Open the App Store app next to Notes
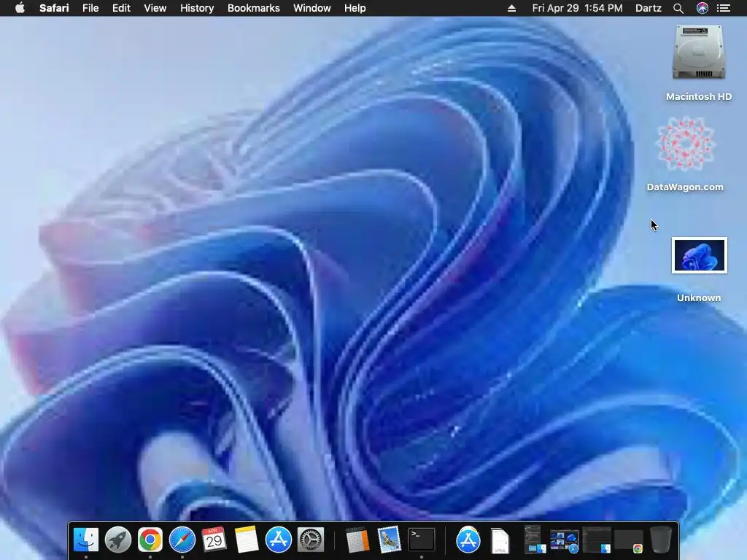The height and width of the screenshot is (560, 747). pyautogui.click(x=278, y=540)
